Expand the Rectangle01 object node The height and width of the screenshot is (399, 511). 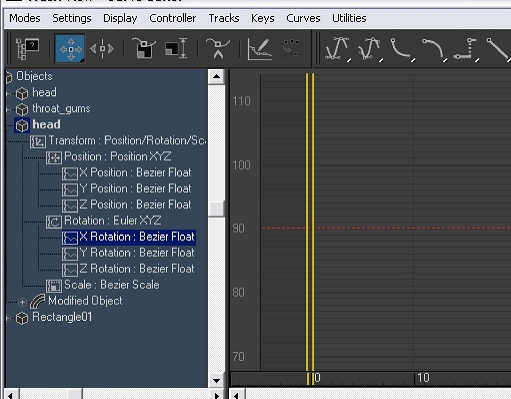click(8, 318)
